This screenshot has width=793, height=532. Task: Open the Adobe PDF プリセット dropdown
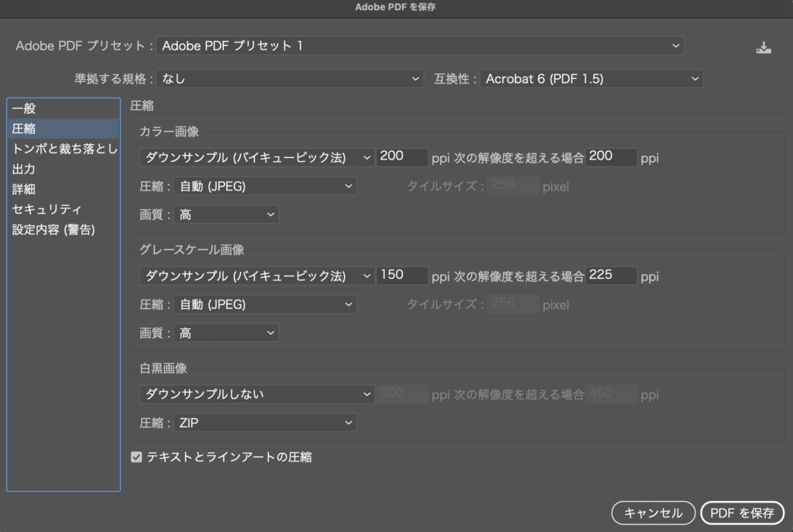coord(421,46)
